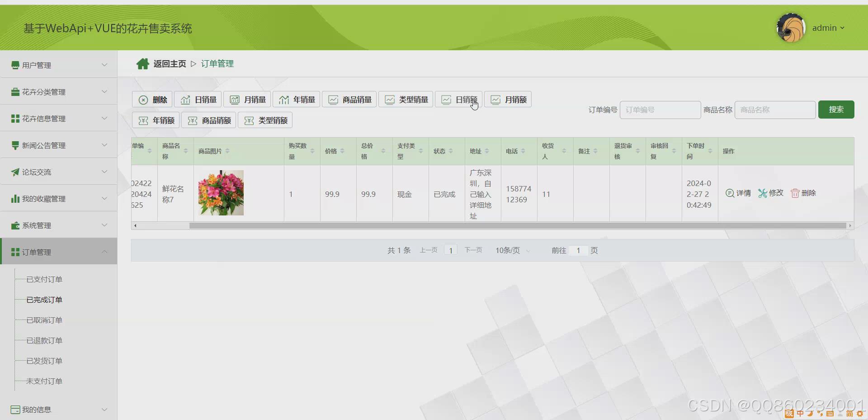The image size is (868, 420).
Task: Click the chart icon on 商品销量 button
Action: (333, 100)
